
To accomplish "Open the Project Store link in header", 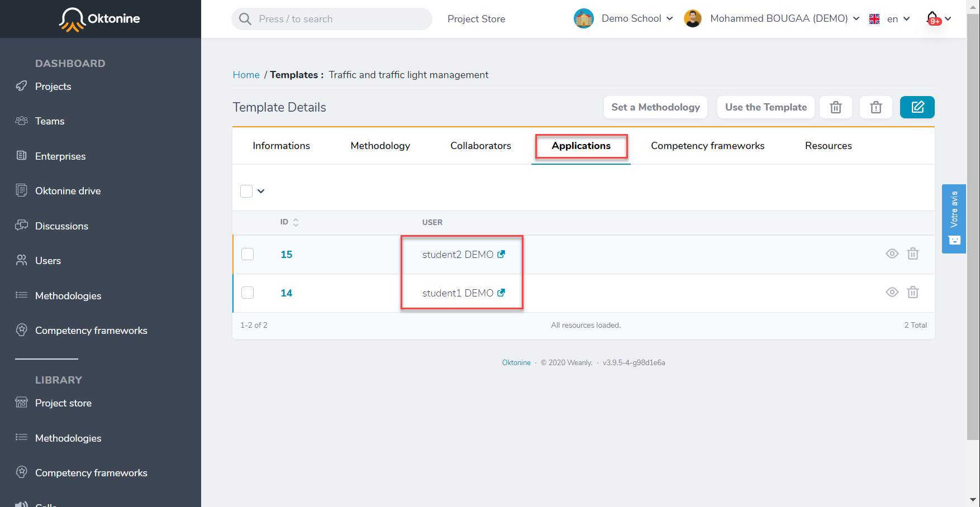I will pyautogui.click(x=476, y=19).
